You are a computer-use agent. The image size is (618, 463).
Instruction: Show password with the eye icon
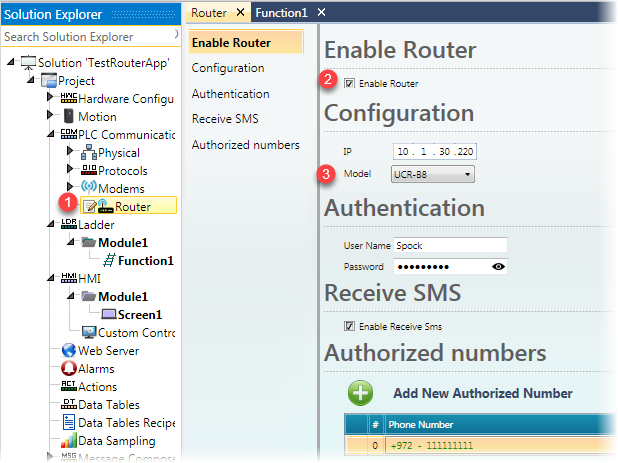tap(498, 267)
